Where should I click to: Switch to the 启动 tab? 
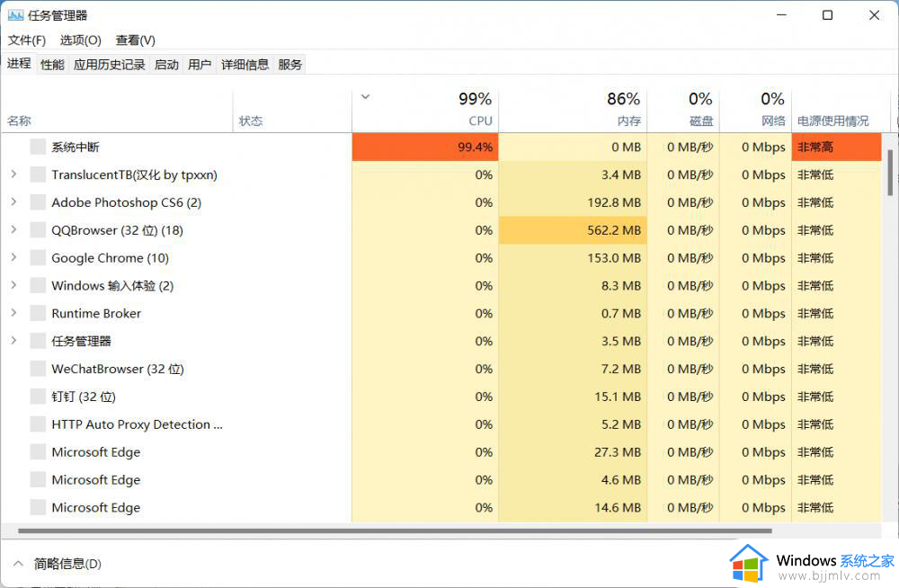[166, 64]
